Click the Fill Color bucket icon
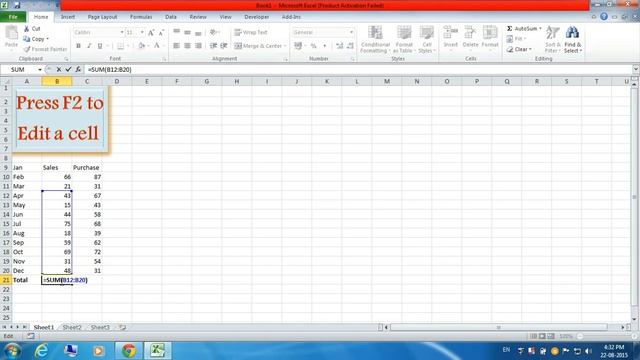 [141, 46]
